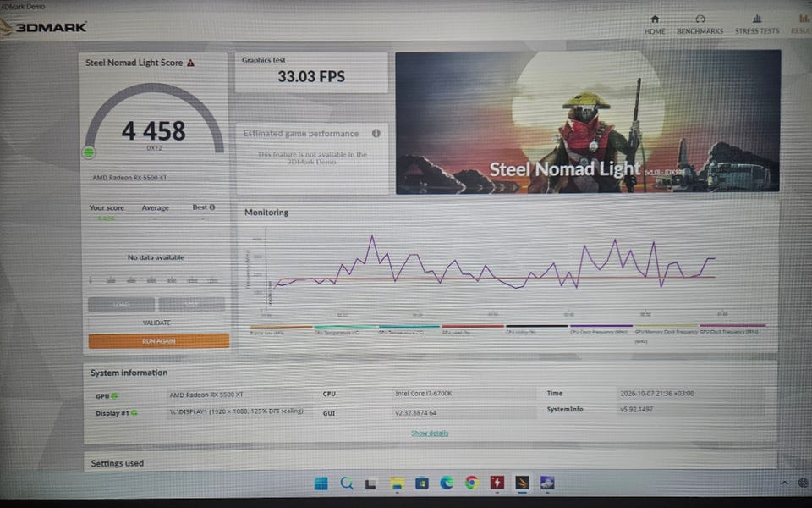Viewport: 812px width, 508px height.
Task: Click the info icon next to Best
Action: [x=211, y=207]
